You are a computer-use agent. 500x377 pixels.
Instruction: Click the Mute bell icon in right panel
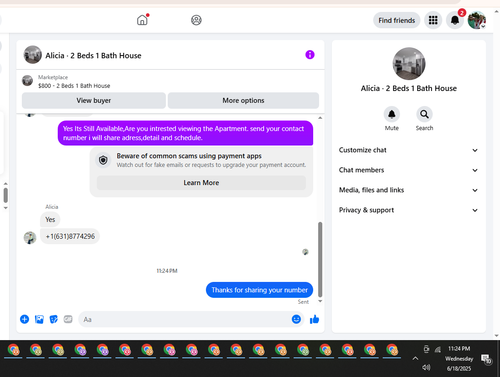point(392,115)
